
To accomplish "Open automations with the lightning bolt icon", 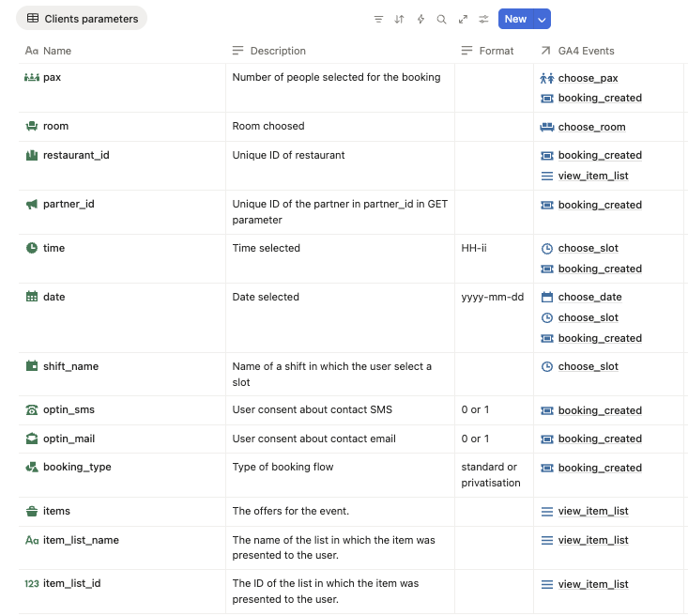I will pos(420,19).
